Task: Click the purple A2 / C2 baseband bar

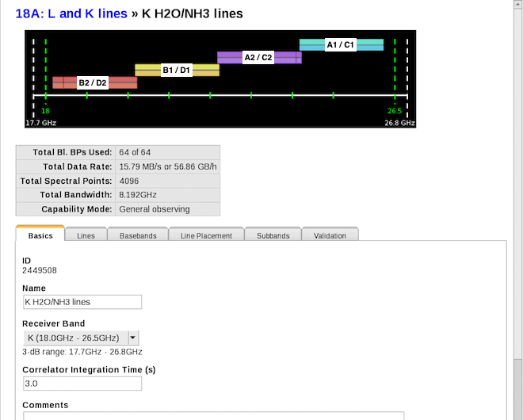Action: 258,57
